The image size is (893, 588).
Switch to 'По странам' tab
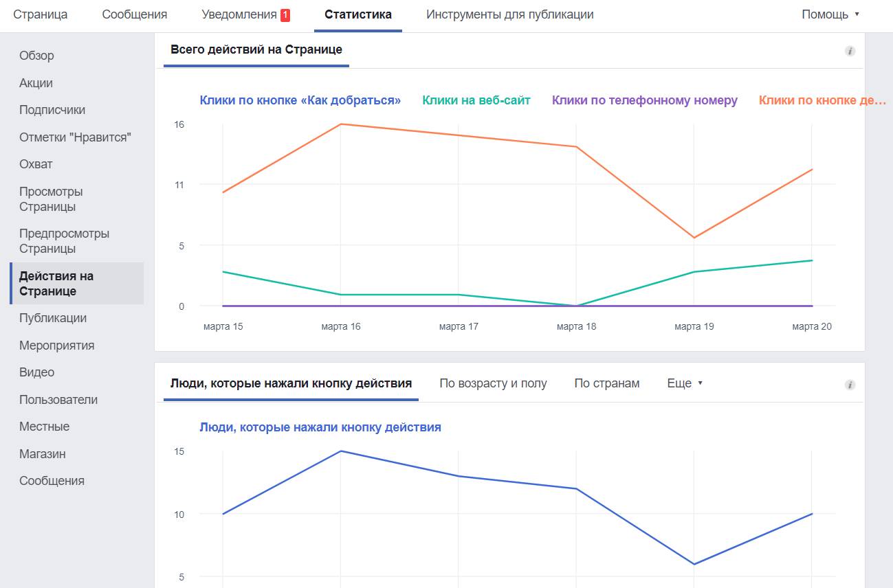click(x=606, y=383)
